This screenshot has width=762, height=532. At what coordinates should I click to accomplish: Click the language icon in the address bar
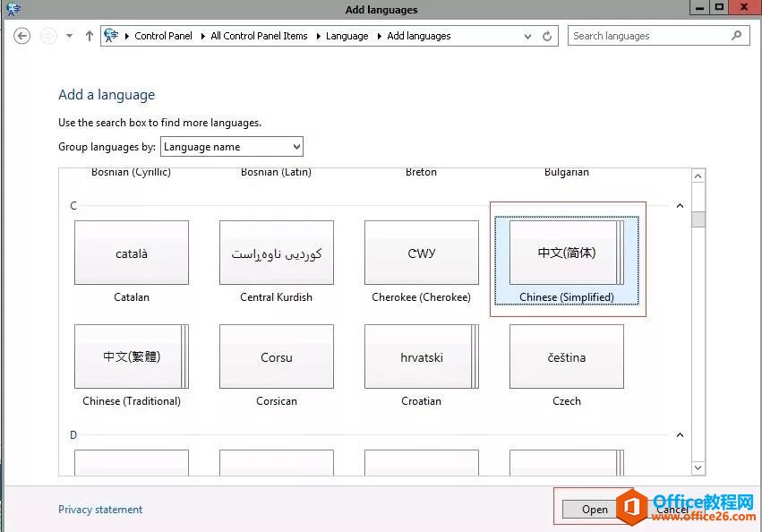click(111, 36)
